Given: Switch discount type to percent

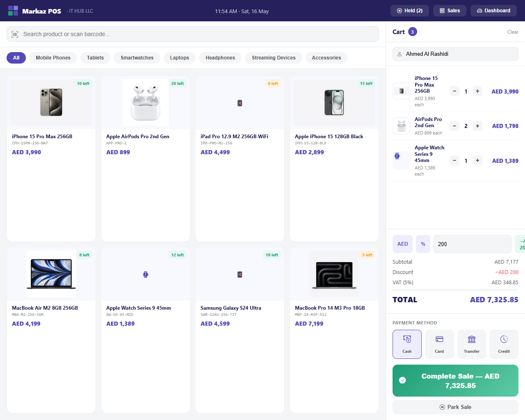Looking at the screenshot, I should click(423, 244).
